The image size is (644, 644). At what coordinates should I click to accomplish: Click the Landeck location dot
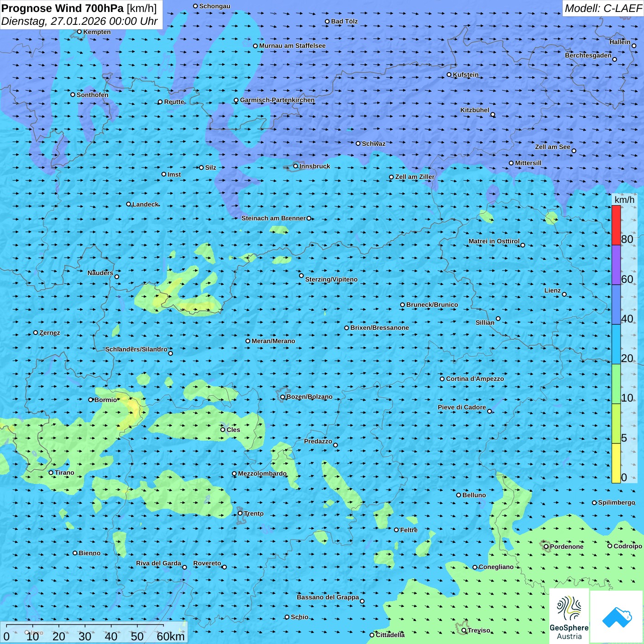click(128, 204)
